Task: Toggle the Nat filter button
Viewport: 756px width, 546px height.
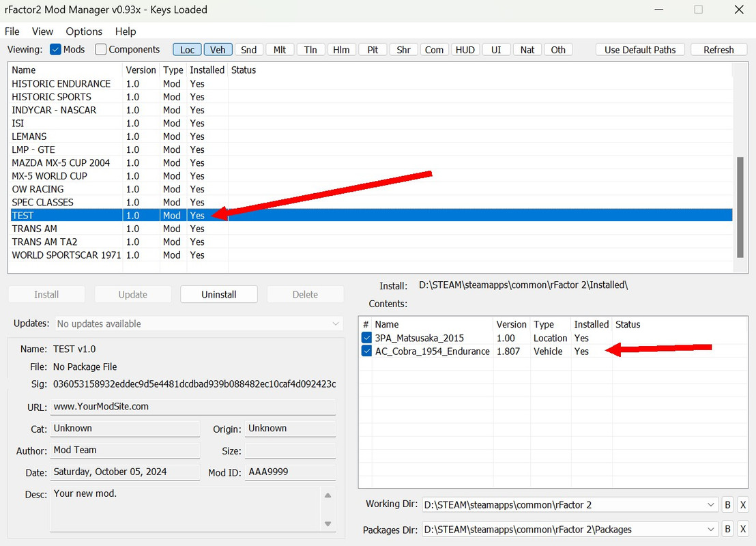Action: click(x=527, y=50)
